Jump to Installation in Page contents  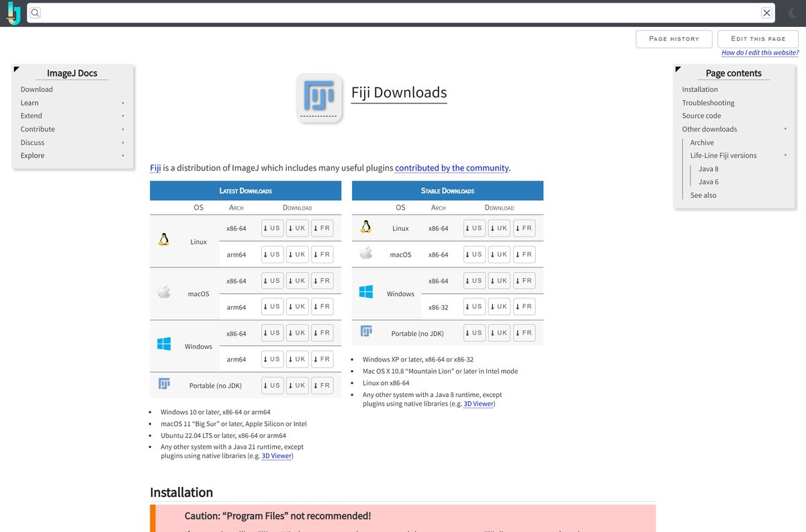coord(700,89)
